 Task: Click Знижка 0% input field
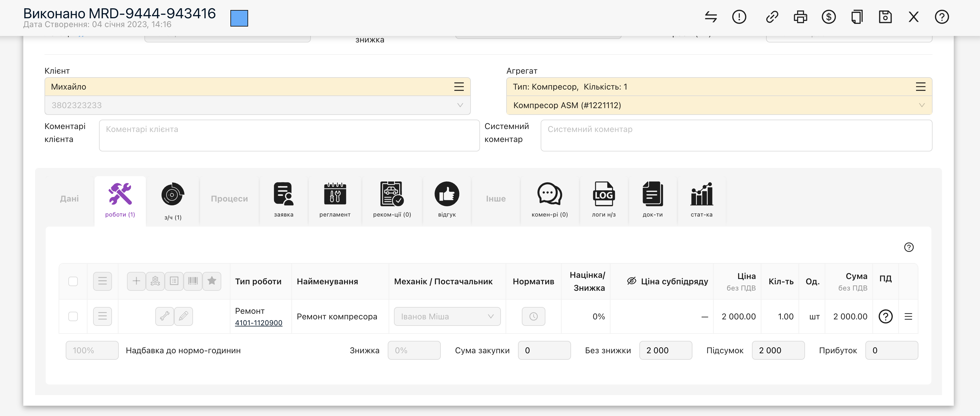tap(414, 350)
